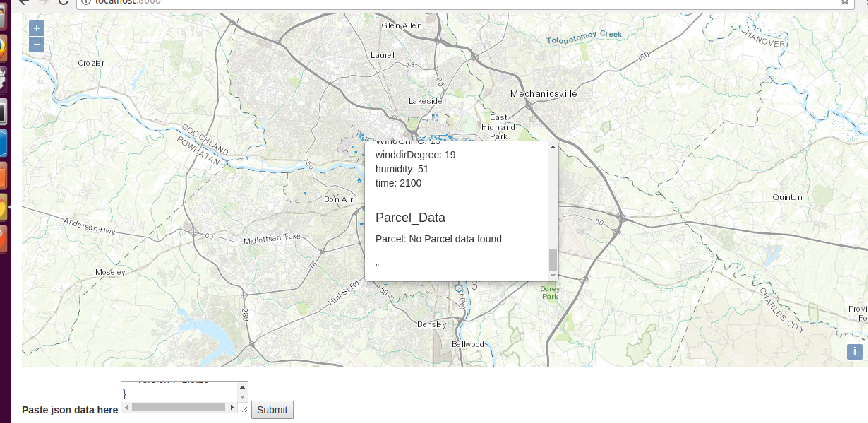Click the Dorey Park map label
This screenshot has width=868, height=423.
pos(550,293)
